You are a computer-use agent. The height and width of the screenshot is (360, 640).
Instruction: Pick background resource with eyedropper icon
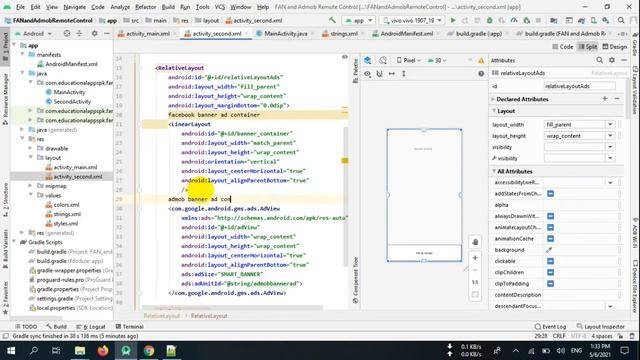[549, 250]
